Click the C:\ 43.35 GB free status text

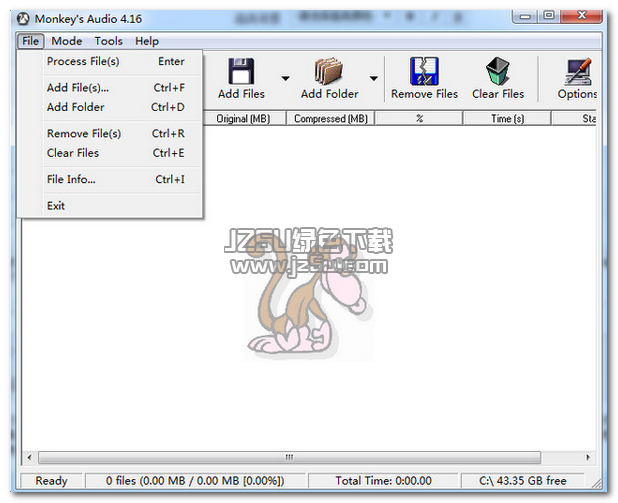(x=523, y=481)
